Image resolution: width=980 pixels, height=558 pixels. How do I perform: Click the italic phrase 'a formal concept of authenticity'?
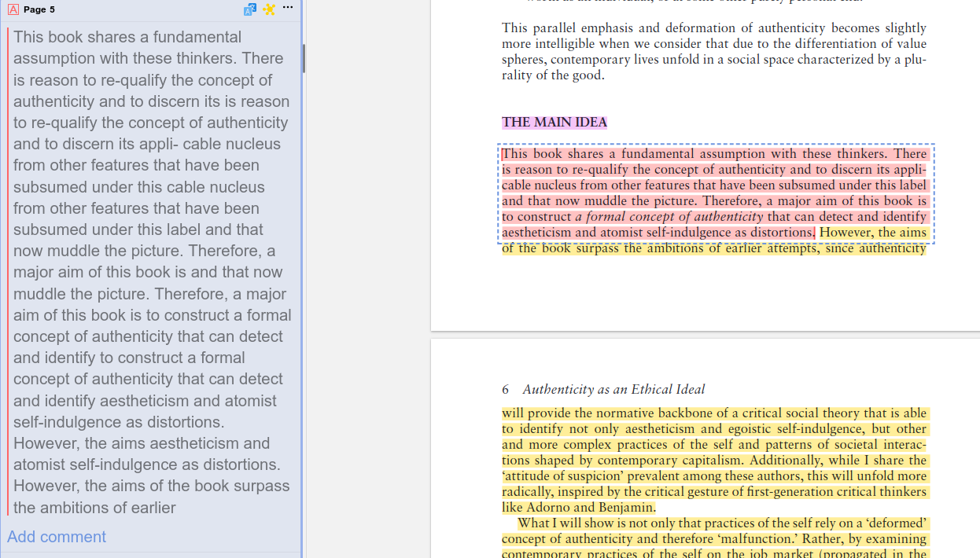click(x=669, y=217)
